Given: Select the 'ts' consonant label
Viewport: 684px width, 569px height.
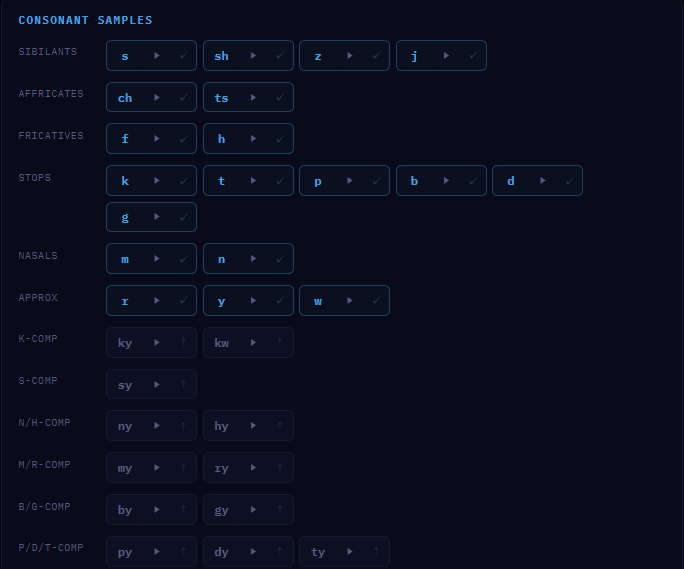Looking at the screenshot, I should (x=221, y=98).
